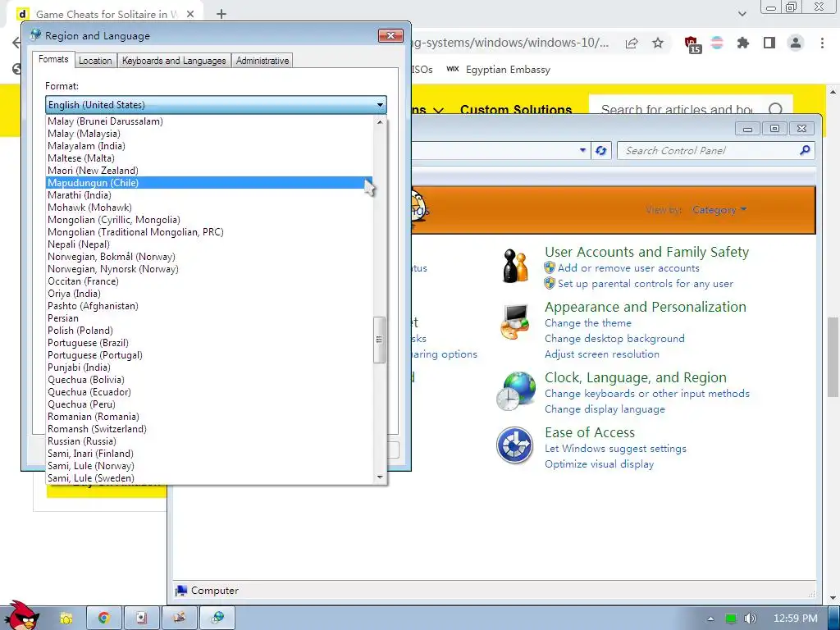Viewport: 840px width, 630px height.
Task: Click the Control Panel refresh icon
Action: [x=600, y=151]
